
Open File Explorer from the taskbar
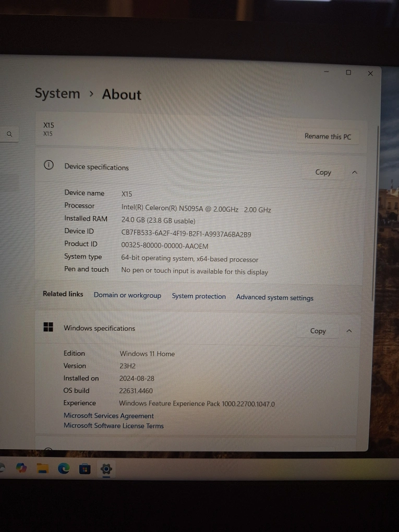43,469
